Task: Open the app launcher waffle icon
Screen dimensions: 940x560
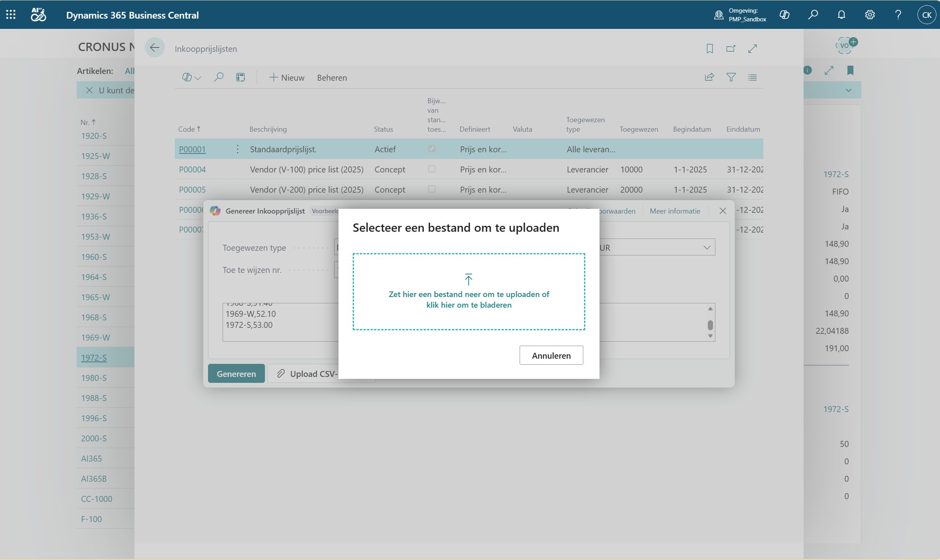Action: coord(11,15)
